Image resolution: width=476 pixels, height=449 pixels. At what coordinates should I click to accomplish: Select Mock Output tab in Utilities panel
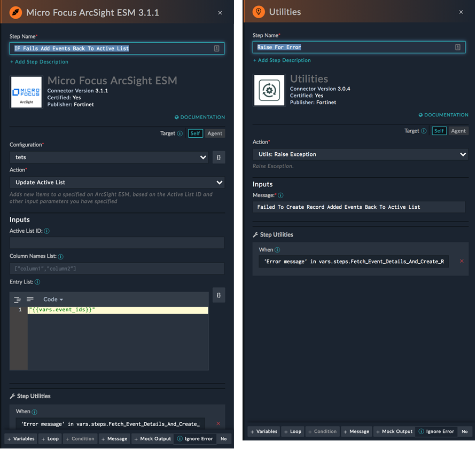click(x=394, y=431)
